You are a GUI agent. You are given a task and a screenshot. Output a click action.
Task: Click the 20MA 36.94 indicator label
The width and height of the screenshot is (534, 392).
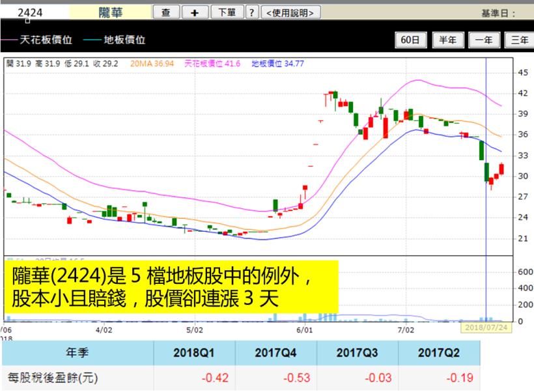point(152,64)
